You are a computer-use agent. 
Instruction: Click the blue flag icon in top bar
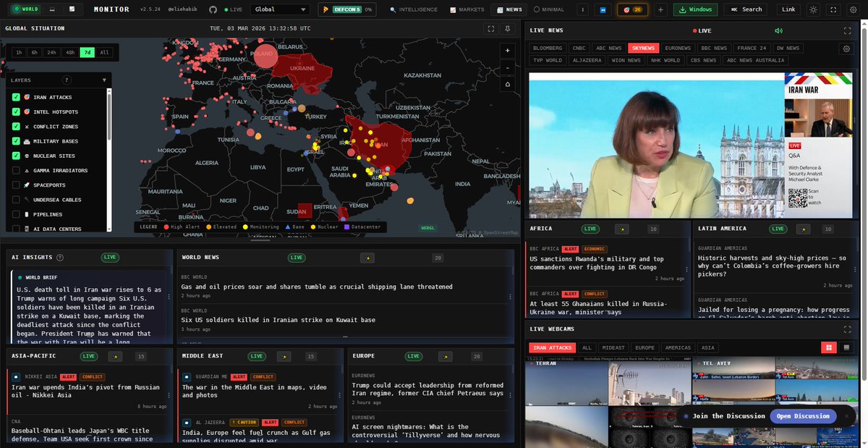click(x=603, y=9)
